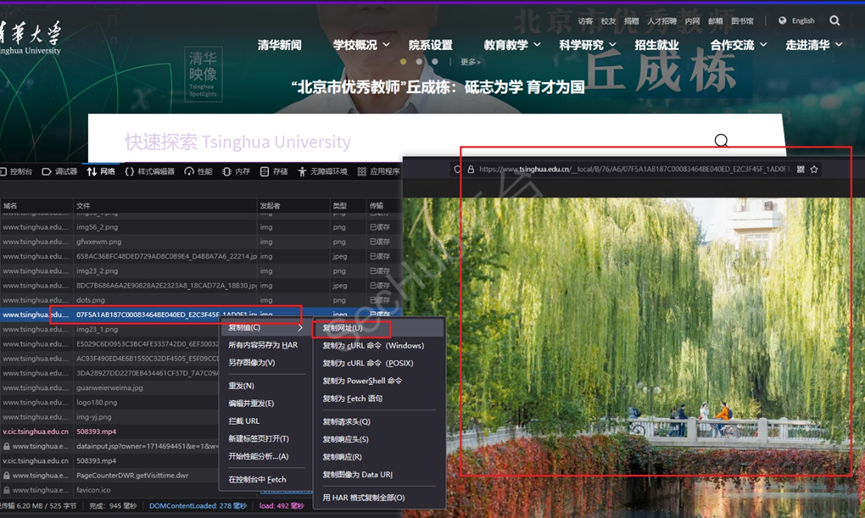Select 另存图像为(V) in the context menu
Viewport: 865px width, 518px height.
[x=251, y=362]
